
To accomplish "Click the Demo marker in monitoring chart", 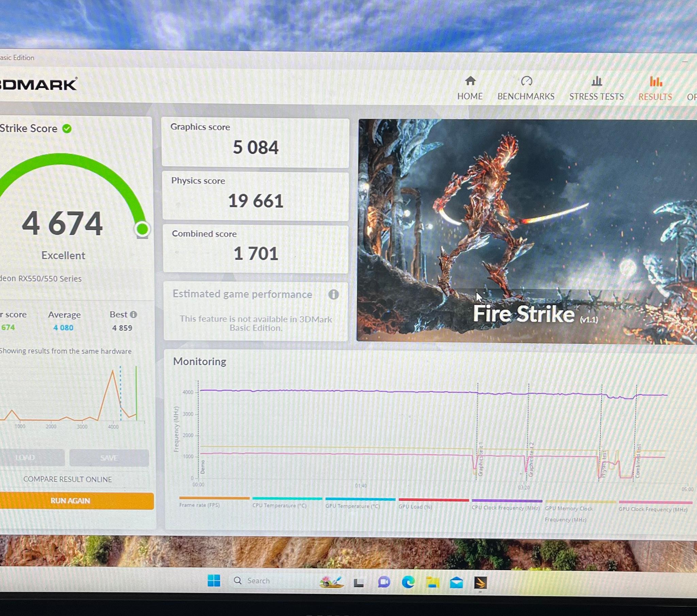I will click(202, 467).
